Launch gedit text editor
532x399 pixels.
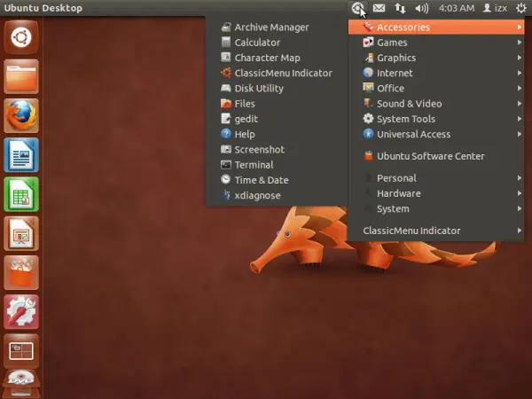click(x=276, y=119)
